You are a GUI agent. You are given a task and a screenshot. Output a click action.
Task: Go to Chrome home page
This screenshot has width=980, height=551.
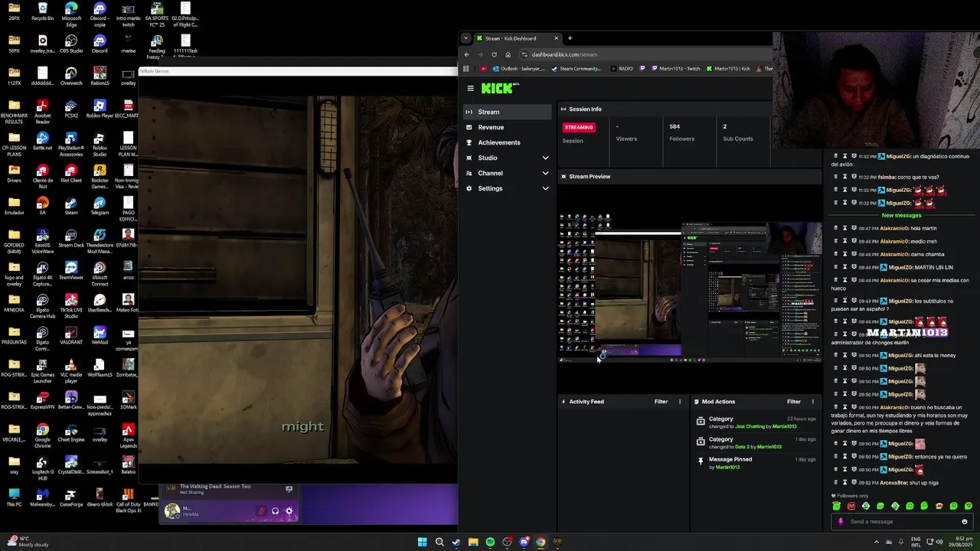(508, 54)
